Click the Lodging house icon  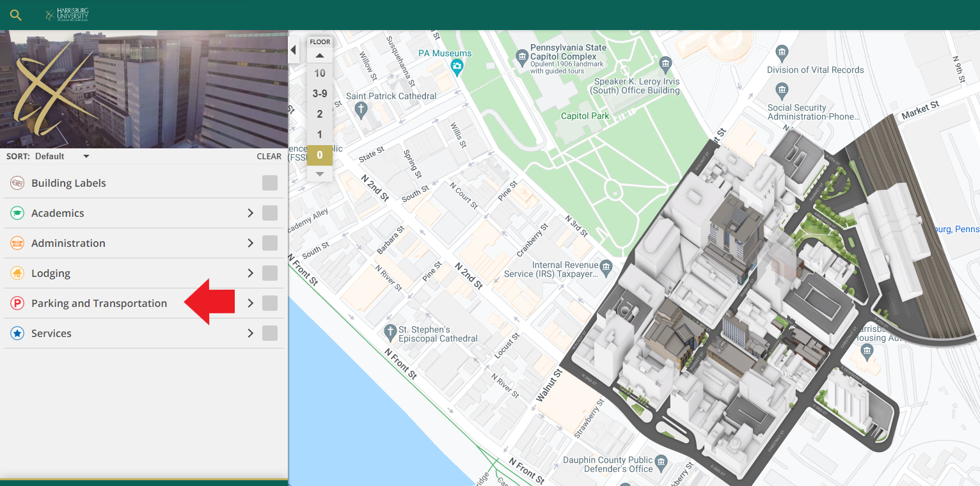coord(17,273)
